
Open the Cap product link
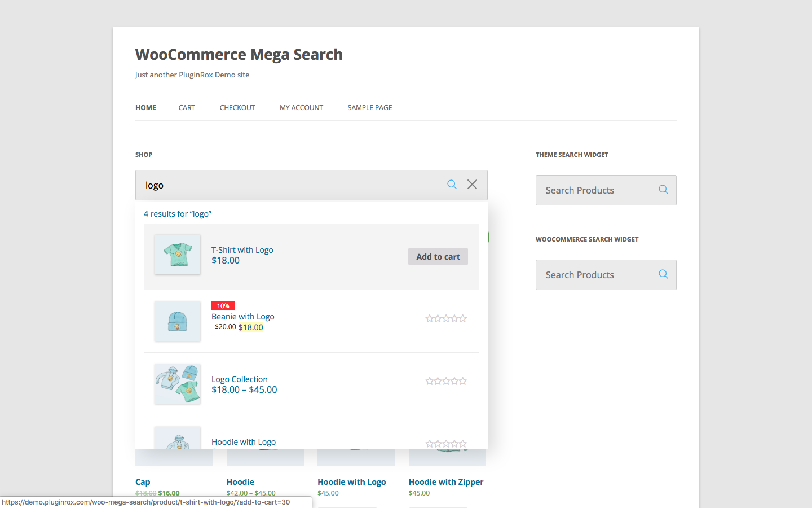[143, 482]
